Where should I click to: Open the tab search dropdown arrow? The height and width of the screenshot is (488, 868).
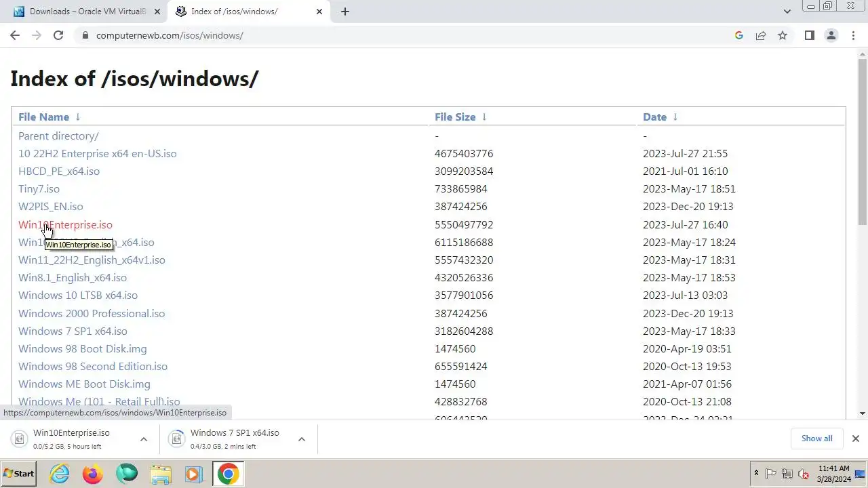coord(787,12)
